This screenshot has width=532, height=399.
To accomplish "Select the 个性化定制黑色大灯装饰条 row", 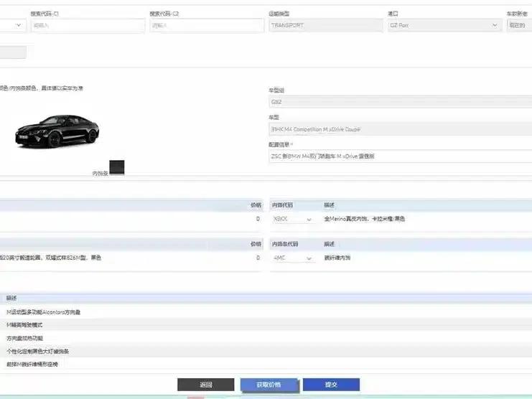I will pos(266,351).
